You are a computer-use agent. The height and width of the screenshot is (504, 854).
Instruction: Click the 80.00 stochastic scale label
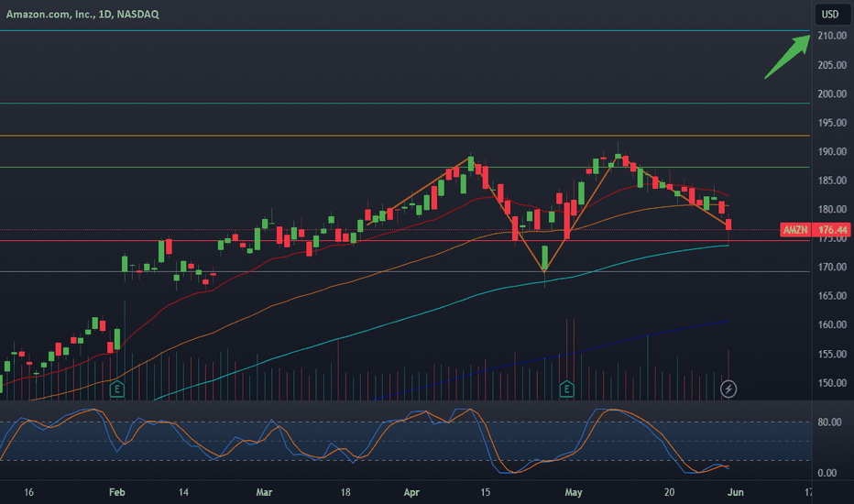click(x=829, y=422)
